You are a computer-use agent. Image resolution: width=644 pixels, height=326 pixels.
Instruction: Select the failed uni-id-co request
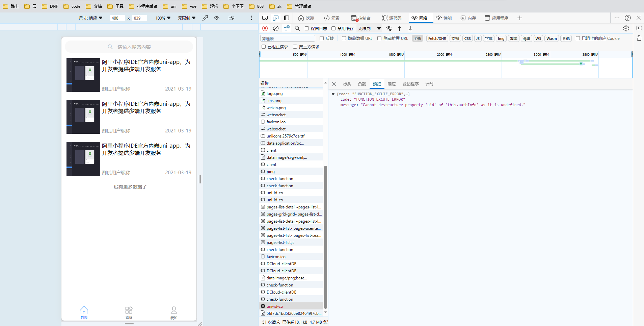275,306
